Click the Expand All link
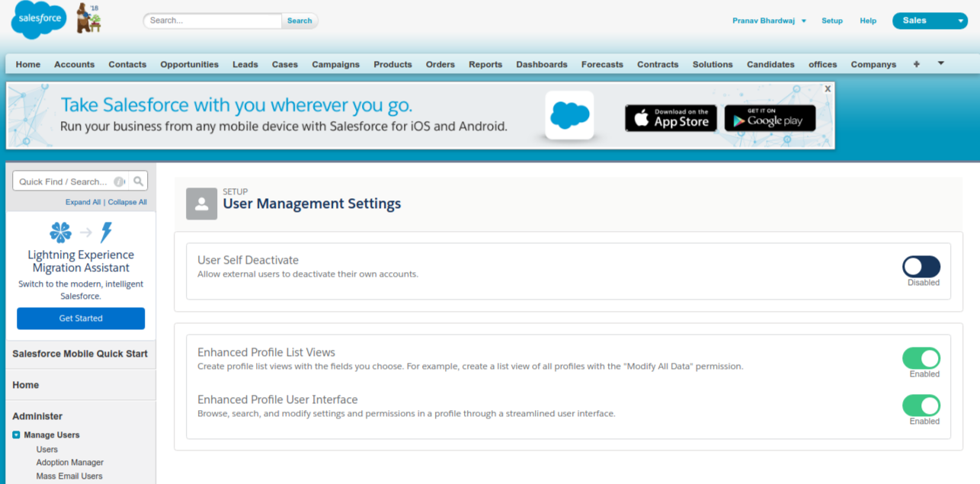The height and width of the screenshot is (484, 980). pyautogui.click(x=83, y=202)
